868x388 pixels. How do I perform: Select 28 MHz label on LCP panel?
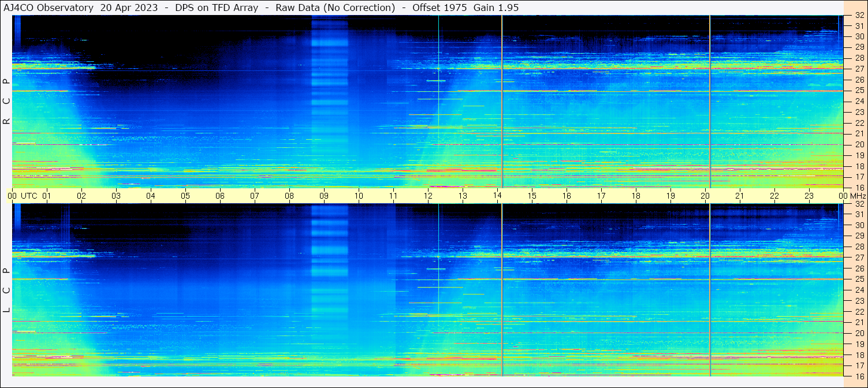pyautogui.click(x=859, y=247)
